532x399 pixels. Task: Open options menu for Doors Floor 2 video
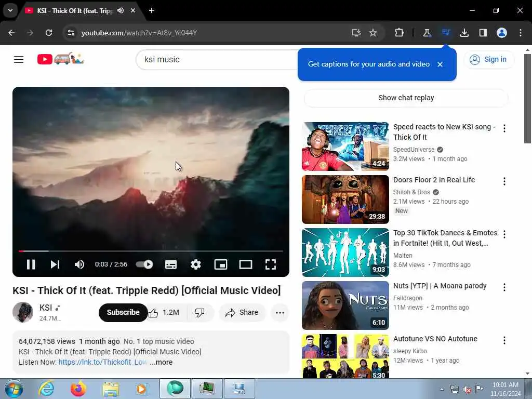[504, 181]
